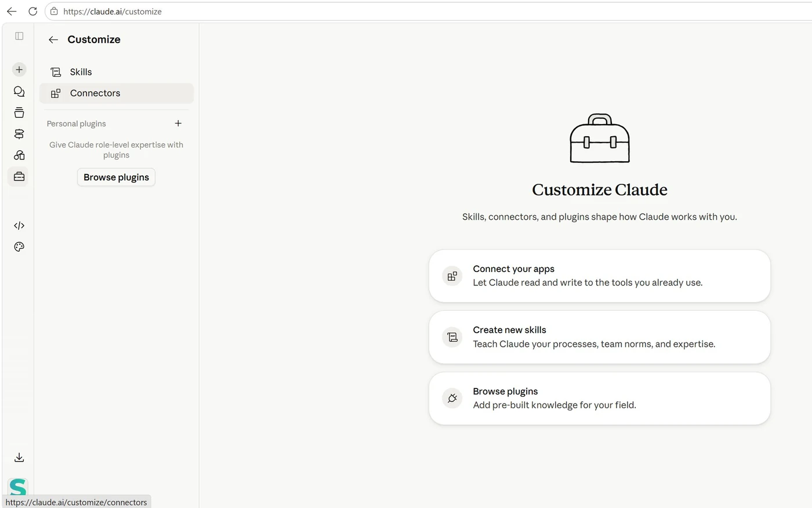Viewport: 812px width, 508px height.
Task: Click the signpost icon in the left rail
Action: click(x=19, y=134)
